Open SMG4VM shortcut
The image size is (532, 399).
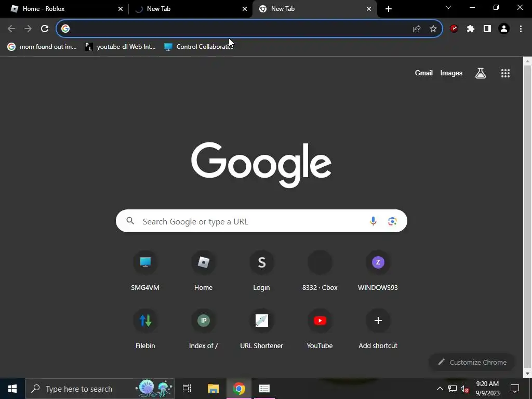(145, 271)
